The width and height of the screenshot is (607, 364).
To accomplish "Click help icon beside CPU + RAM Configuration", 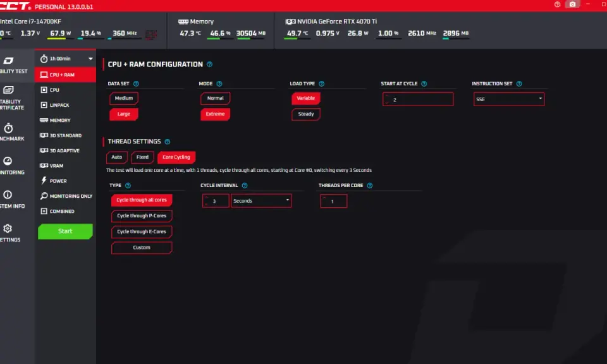I will point(209,64).
